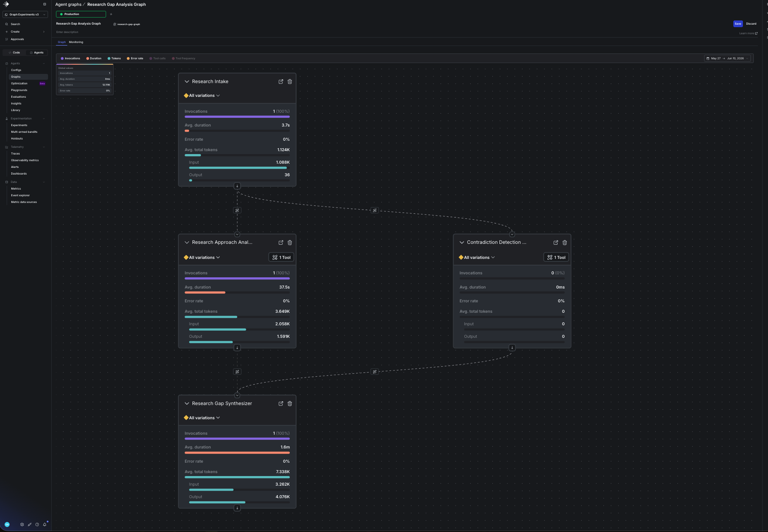Open All variations dropdown in Gap Synthesizer
This screenshot has width=768, height=532.
[202, 418]
